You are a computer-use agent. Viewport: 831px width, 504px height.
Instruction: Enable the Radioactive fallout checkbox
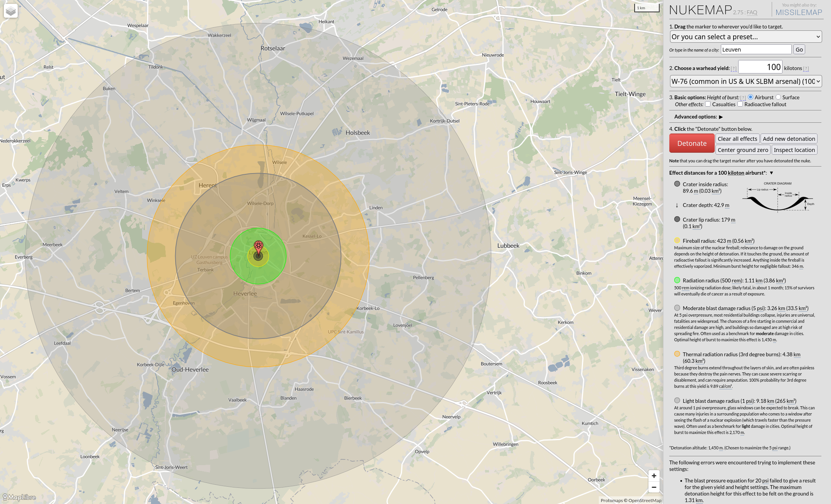pos(740,104)
